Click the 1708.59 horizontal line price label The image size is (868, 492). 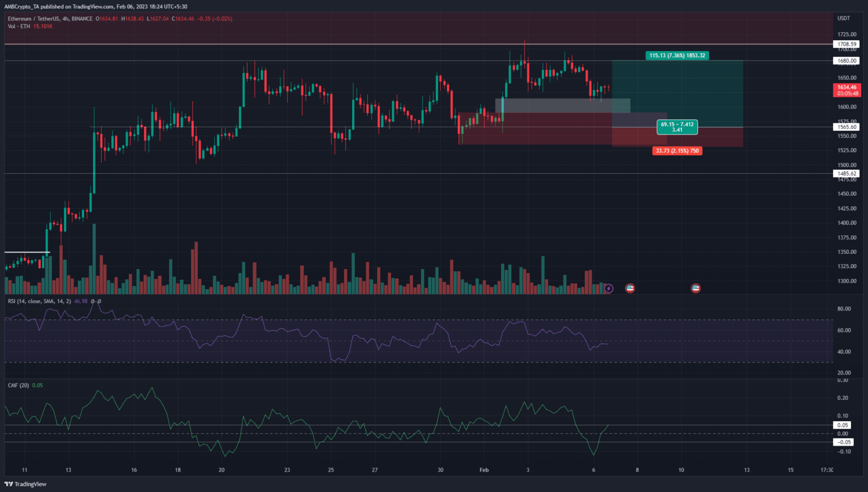(847, 44)
